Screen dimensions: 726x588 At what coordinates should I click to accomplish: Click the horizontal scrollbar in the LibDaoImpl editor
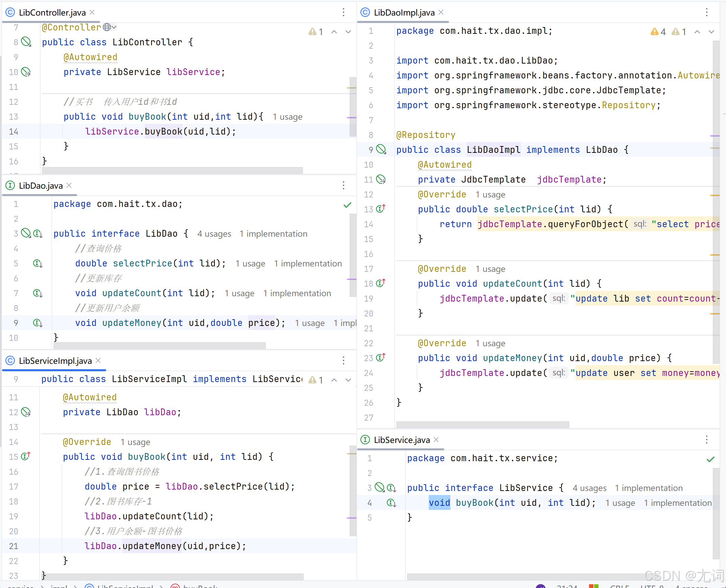tap(483, 424)
